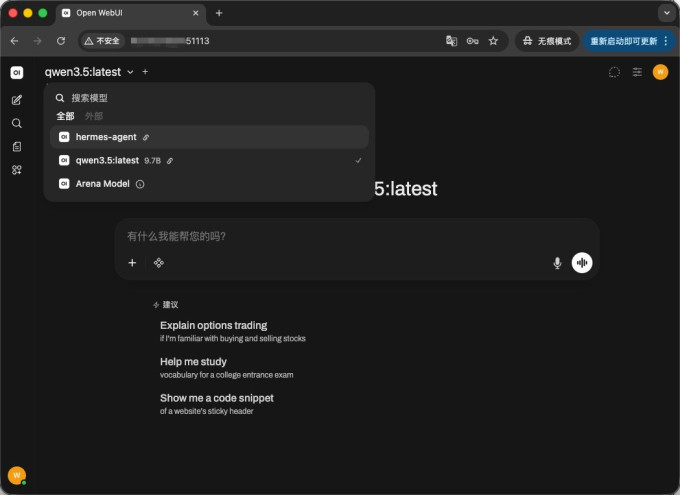Reload the page in browser

point(61,41)
